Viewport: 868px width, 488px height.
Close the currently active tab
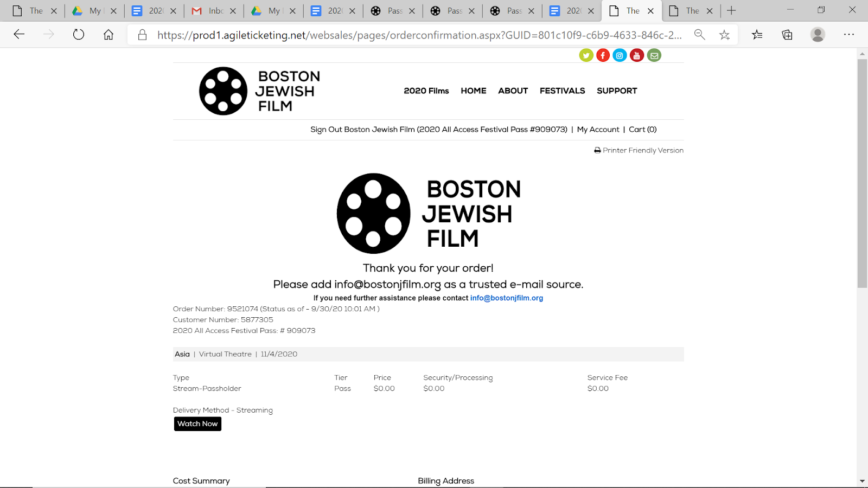[x=650, y=11]
